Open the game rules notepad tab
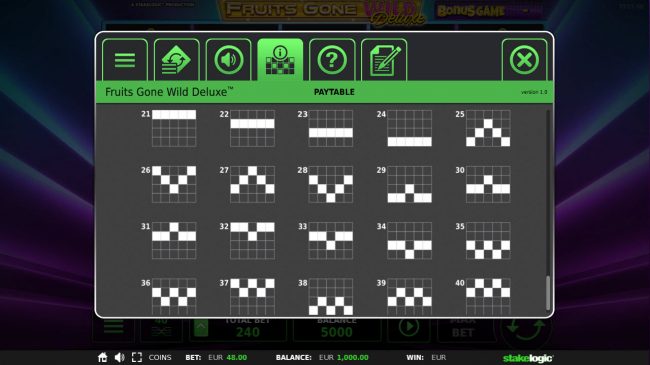This screenshot has width=650, height=365. coord(384,60)
